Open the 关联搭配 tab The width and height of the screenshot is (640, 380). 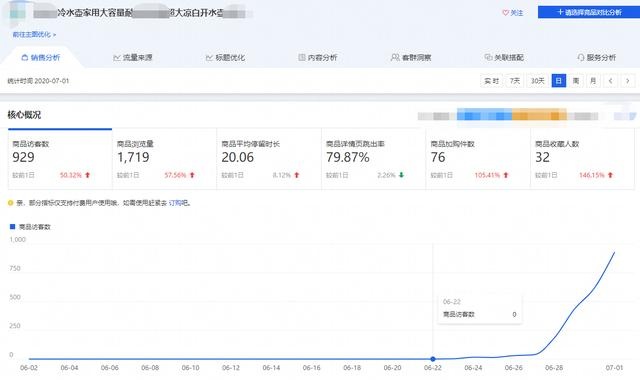(x=504, y=58)
